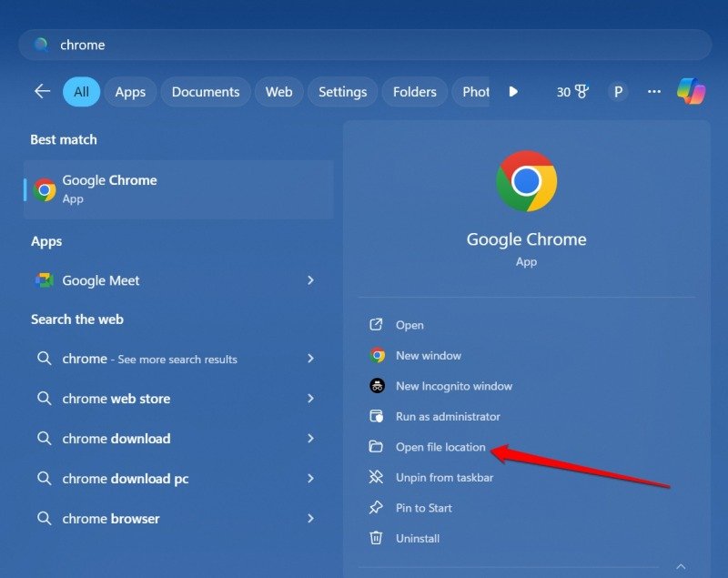Click the New Incognito window icon
Viewport: 728px width, 578px height.
click(x=376, y=386)
